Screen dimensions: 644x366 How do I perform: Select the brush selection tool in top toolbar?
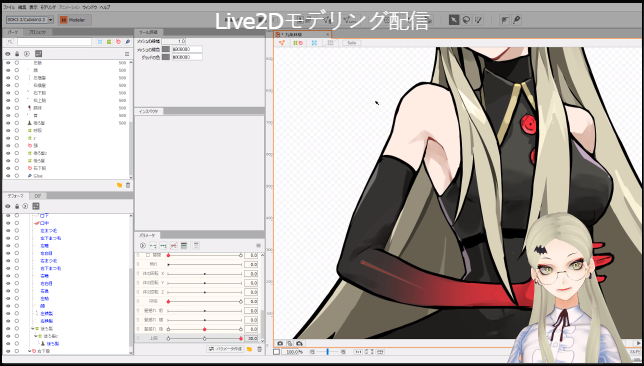[478, 20]
